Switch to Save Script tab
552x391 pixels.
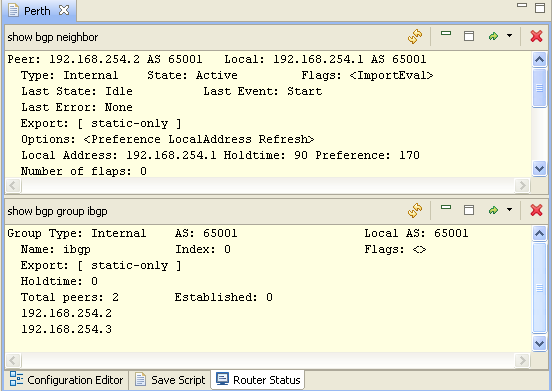(x=170, y=380)
